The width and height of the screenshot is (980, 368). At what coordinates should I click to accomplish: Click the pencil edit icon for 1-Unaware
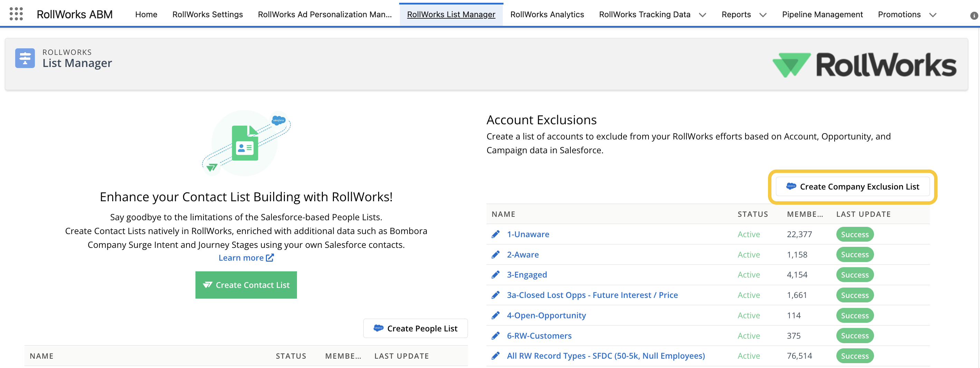pos(495,234)
